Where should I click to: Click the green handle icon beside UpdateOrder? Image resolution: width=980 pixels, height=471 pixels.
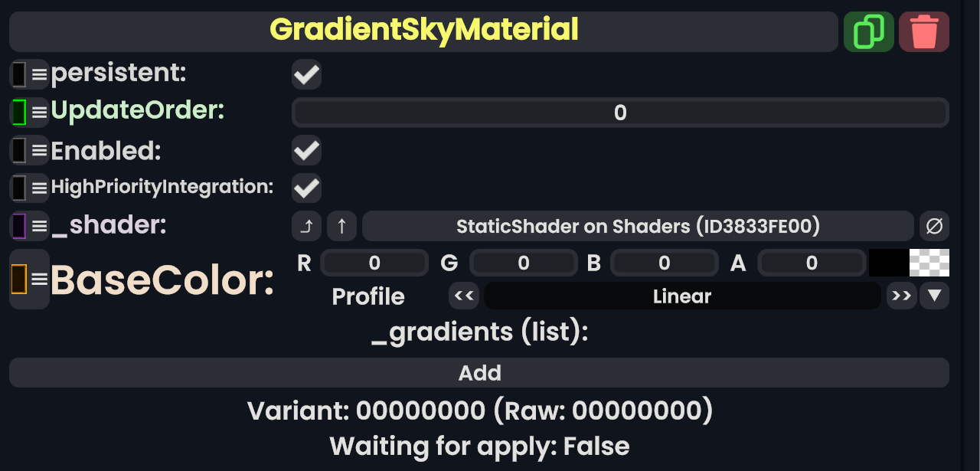20,112
